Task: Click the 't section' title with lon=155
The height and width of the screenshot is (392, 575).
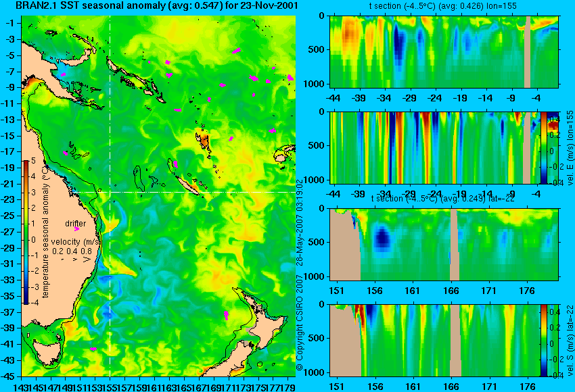Action: pyautogui.click(x=442, y=6)
